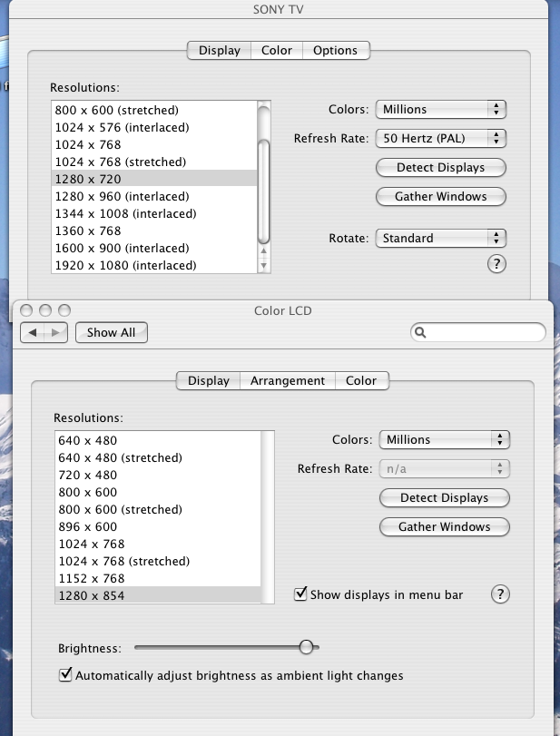Select 896 x 600 resolution
This screenshot has width=560, height=736.
[x=158, y=526]
